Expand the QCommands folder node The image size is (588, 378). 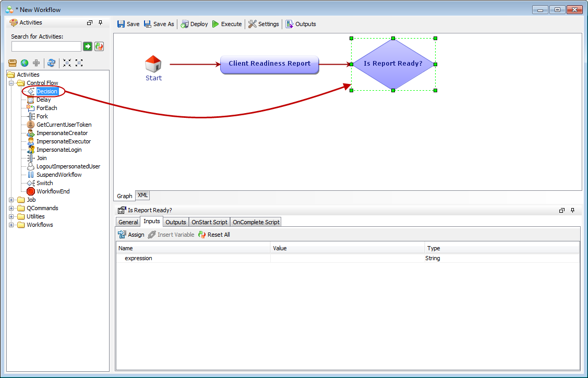click(x=11, y=208)
